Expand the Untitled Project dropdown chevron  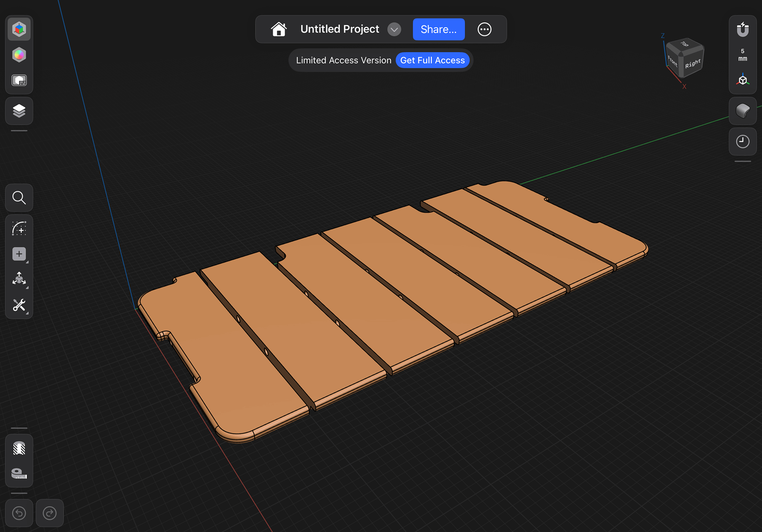pos(394,29)
